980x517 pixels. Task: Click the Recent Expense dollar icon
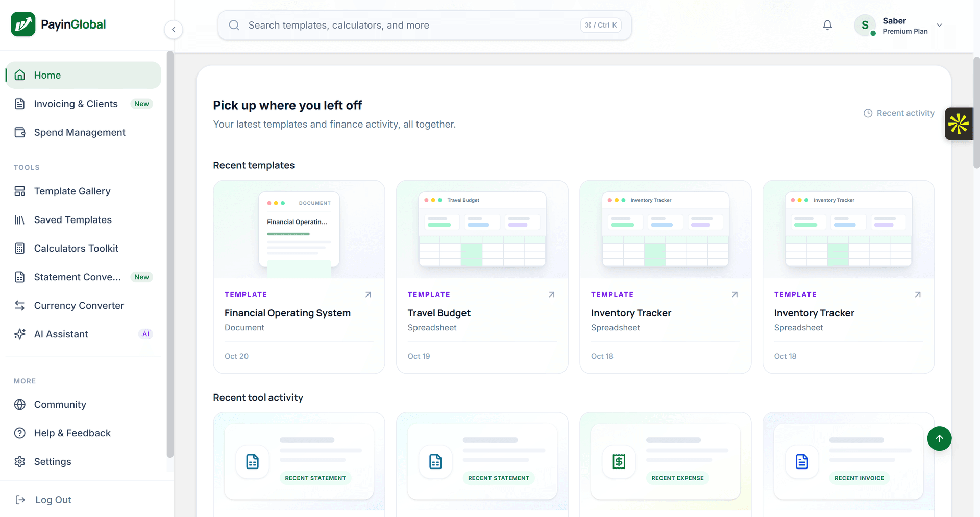[x=619, y=462]
